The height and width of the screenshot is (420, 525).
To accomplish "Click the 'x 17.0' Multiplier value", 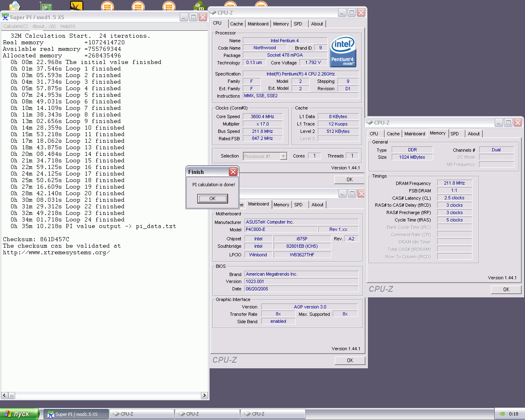I will click(262, 124).
